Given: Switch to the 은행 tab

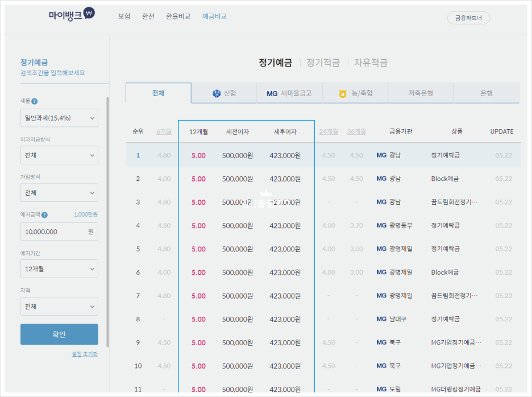Looking at the screenshot, I should coord(487,93).
